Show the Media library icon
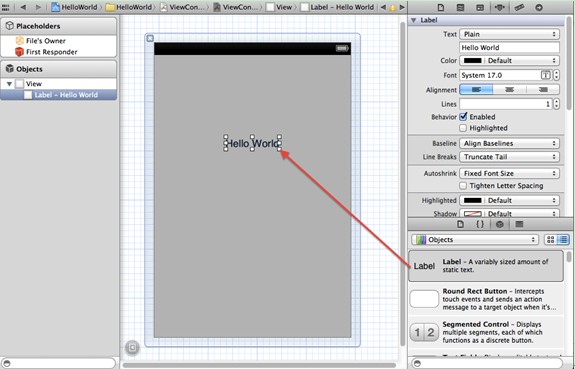 519,224
